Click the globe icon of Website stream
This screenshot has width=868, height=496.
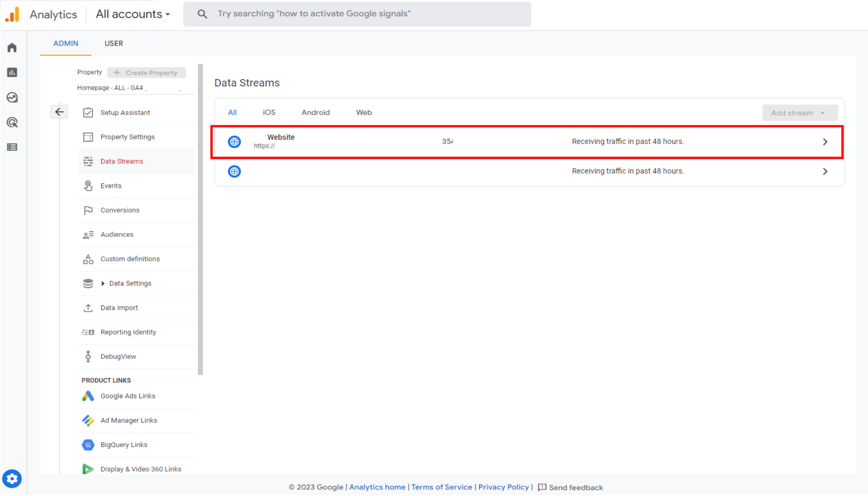click(234, 142)
